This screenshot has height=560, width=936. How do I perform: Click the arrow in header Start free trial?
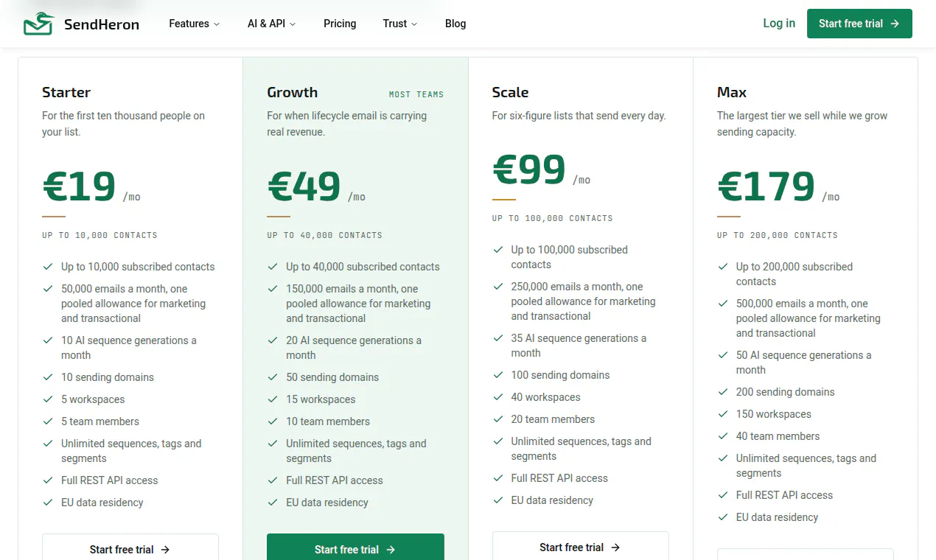[x=895, y=24]
